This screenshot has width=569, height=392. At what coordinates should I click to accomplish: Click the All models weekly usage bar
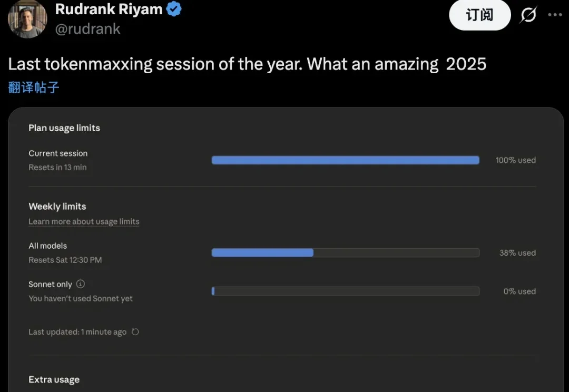pos(345,253)
